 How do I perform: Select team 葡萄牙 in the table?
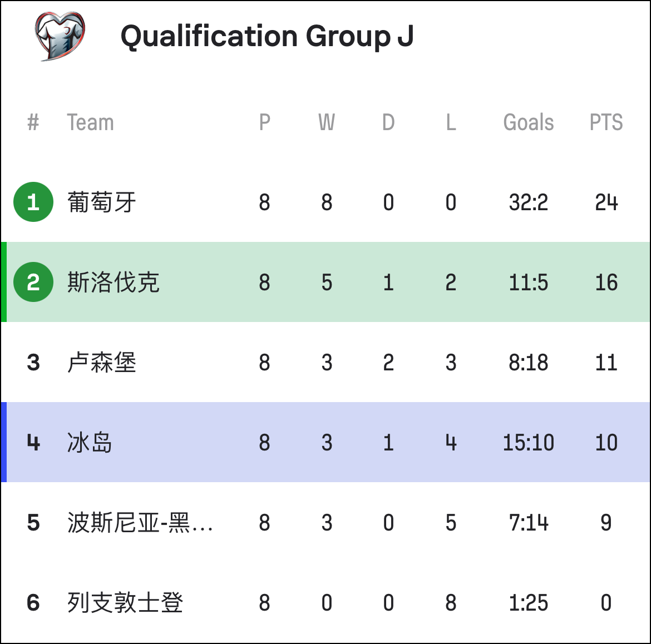(102, 202)
